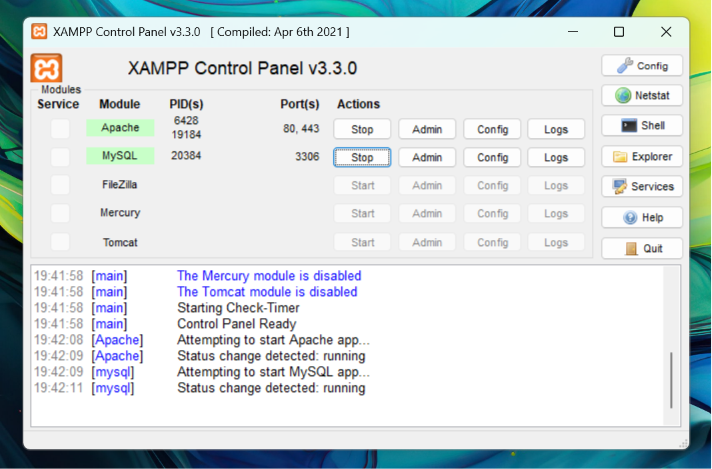The image size is (712, 469).
Task: Click the green Apache module label
Action: (x=120, y=128)
